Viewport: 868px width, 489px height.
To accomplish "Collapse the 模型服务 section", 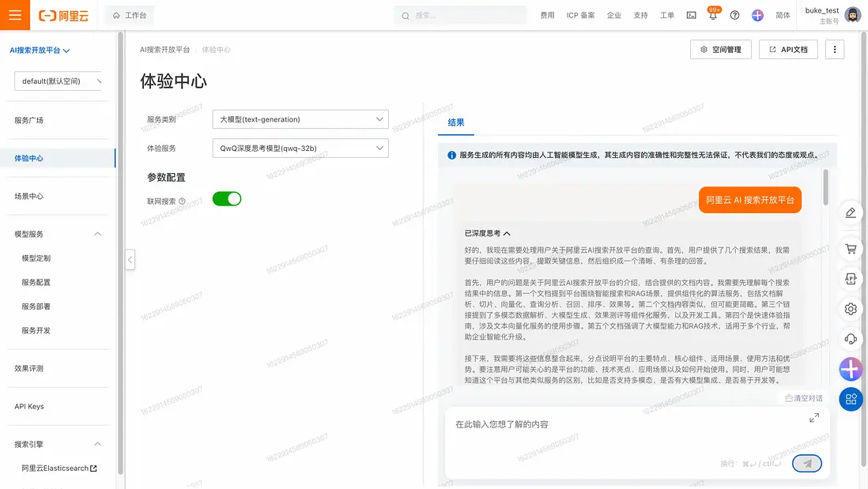I will [x=97, y=234].
